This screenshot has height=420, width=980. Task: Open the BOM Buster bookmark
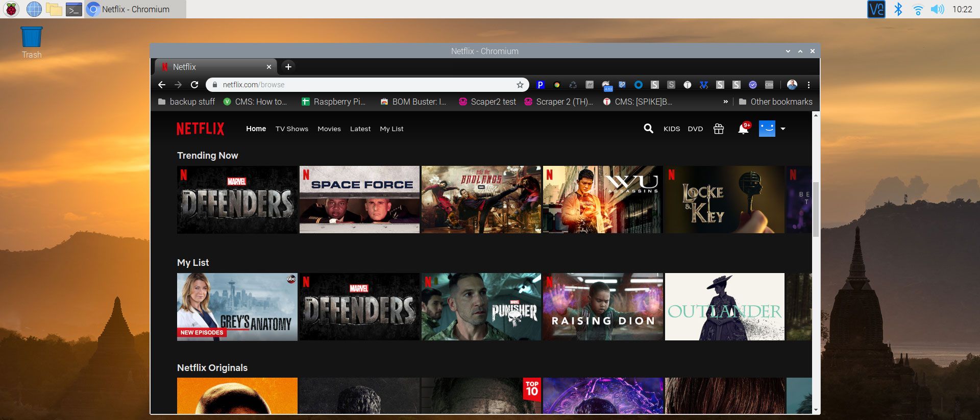pyautogui.click(x=413, y=102)
